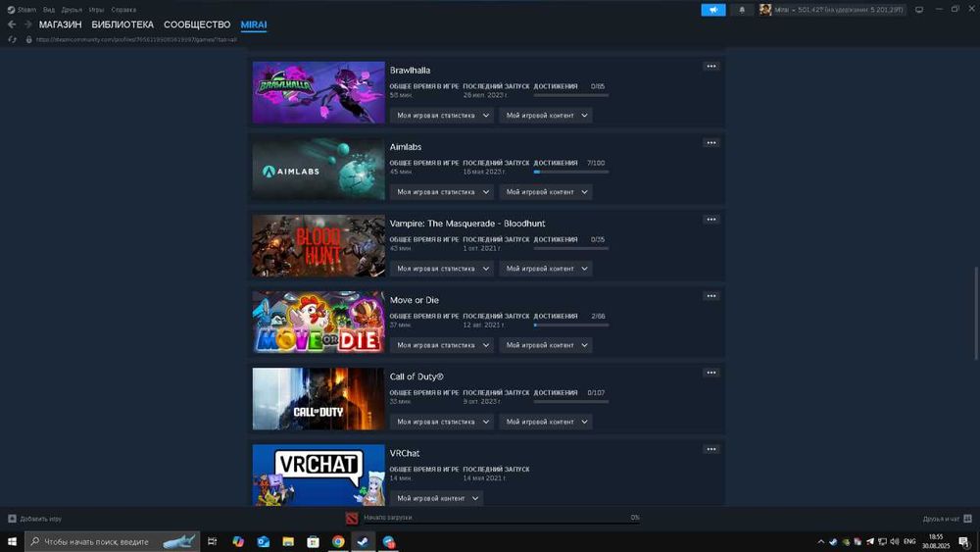Image resolution: width=980 pixels, height=552 pixels.
Task: Open the Copilot taskbar icon
Action: click(x=238, y=541)
